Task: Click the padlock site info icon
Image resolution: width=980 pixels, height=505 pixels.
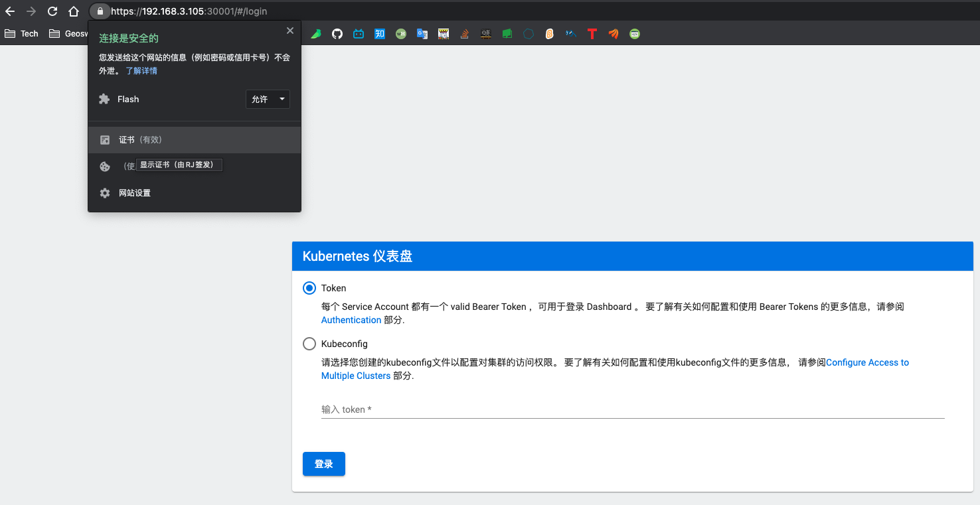Action: 100,11
